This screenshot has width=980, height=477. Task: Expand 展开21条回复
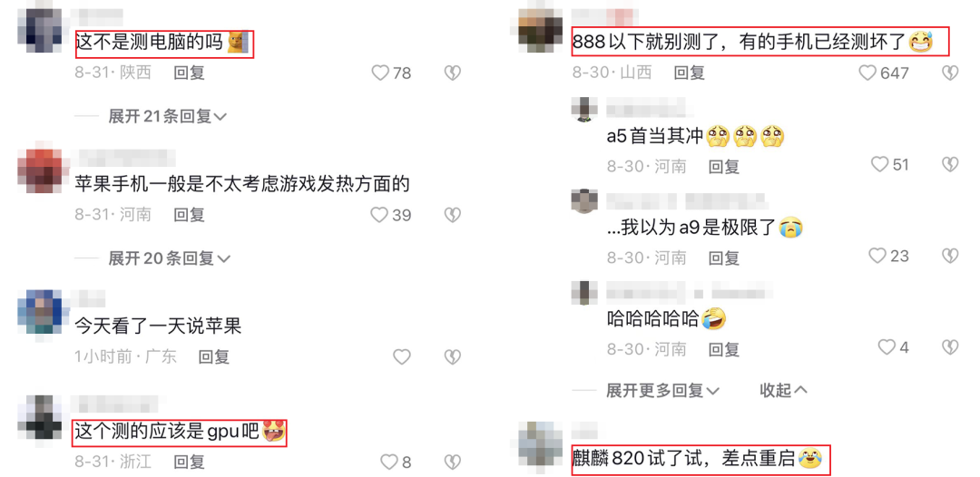(x=168, y=116)
